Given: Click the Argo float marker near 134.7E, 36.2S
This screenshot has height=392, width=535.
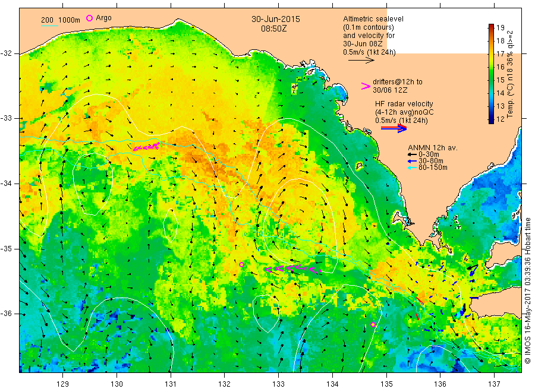Looking at the screenshot, I should coord(373,324).
